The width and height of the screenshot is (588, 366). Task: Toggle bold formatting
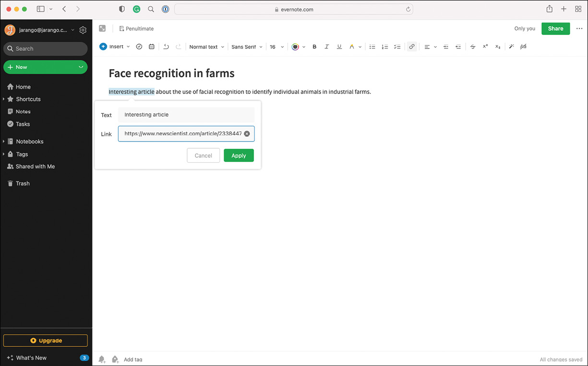point(314,47)
